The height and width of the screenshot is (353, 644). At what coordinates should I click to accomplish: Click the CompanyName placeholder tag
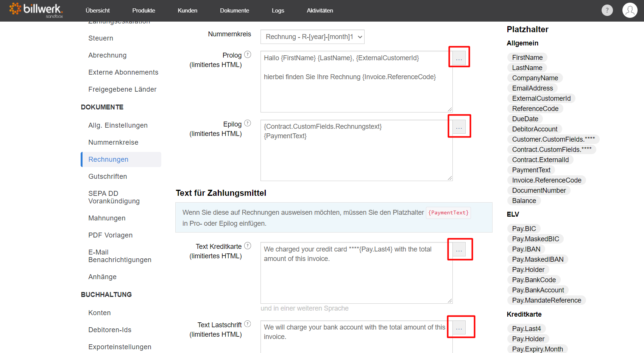point(535,78)
